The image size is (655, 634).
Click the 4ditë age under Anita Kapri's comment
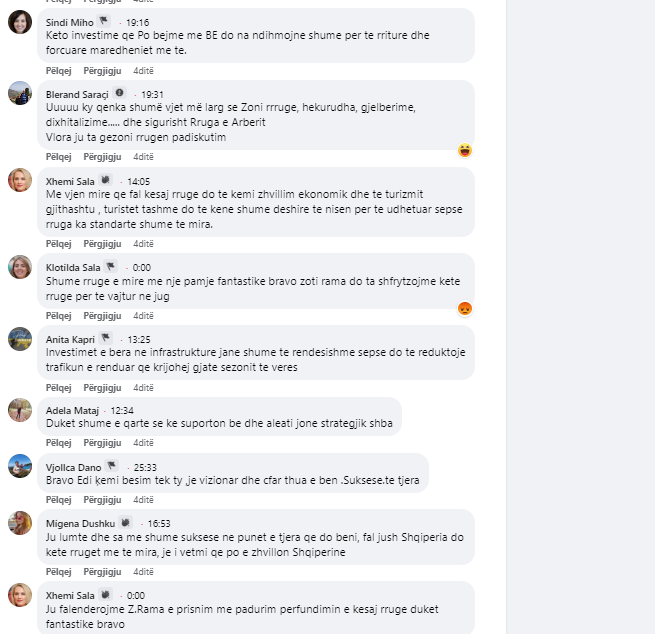[x=143, y=387]
